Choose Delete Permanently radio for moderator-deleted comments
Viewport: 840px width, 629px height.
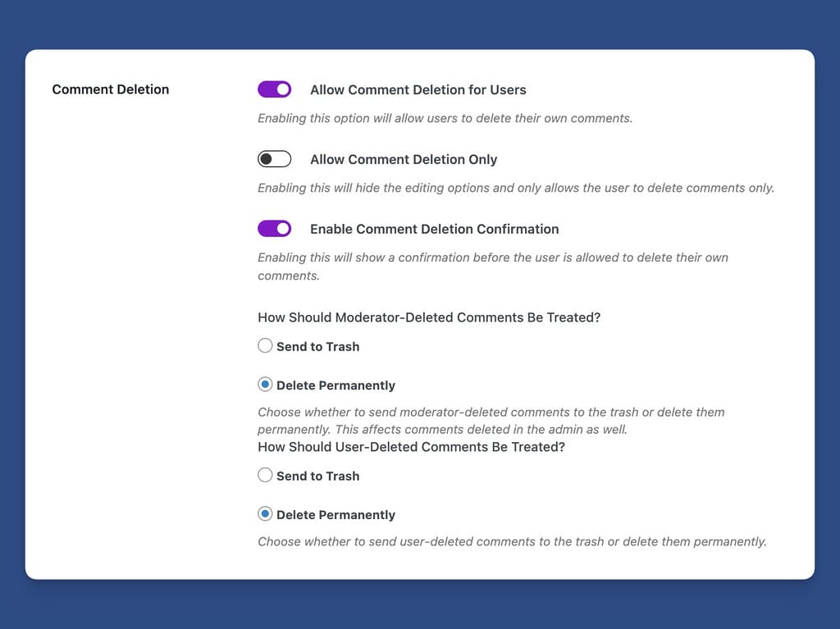coord(265,385)
